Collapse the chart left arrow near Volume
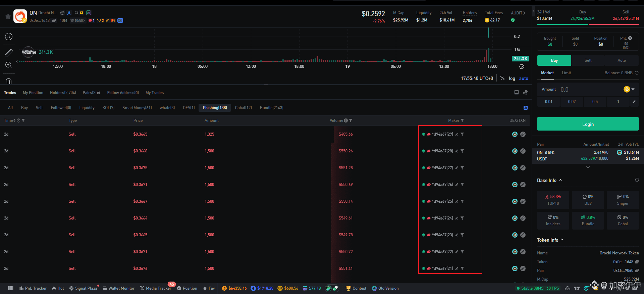The height and width of the screenshot is (294, 644). [17, 61]
